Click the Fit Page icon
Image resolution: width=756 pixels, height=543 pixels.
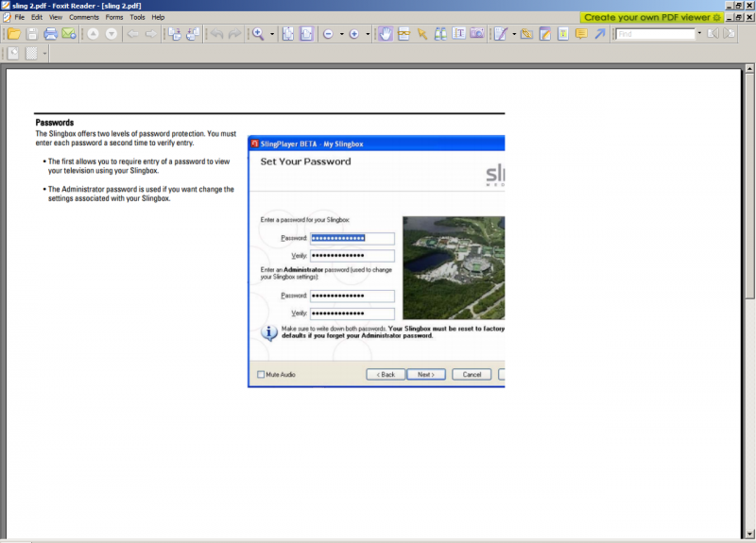pos(288,34)
